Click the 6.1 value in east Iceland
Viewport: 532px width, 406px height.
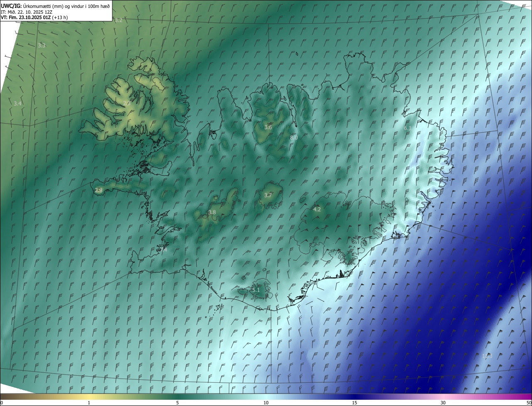pyautogui.click(x=408, y=128)
